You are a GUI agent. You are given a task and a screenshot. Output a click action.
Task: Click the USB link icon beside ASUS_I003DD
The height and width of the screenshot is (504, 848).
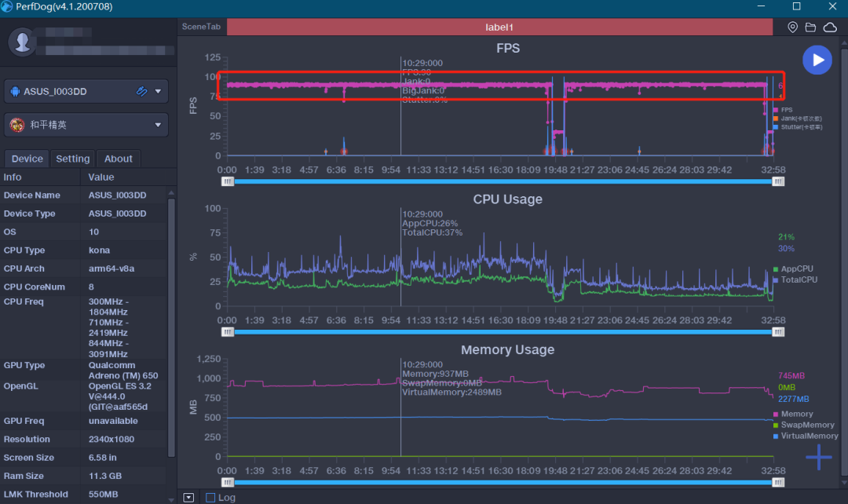pos(142,91)
